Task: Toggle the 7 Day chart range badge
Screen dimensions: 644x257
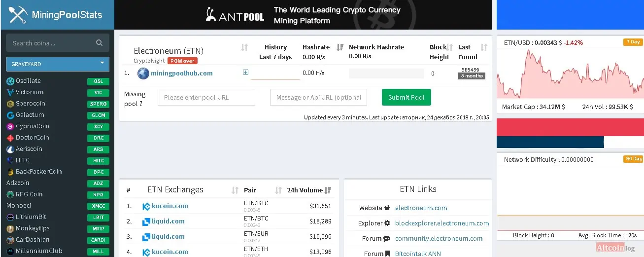Action: coord(633,42)
